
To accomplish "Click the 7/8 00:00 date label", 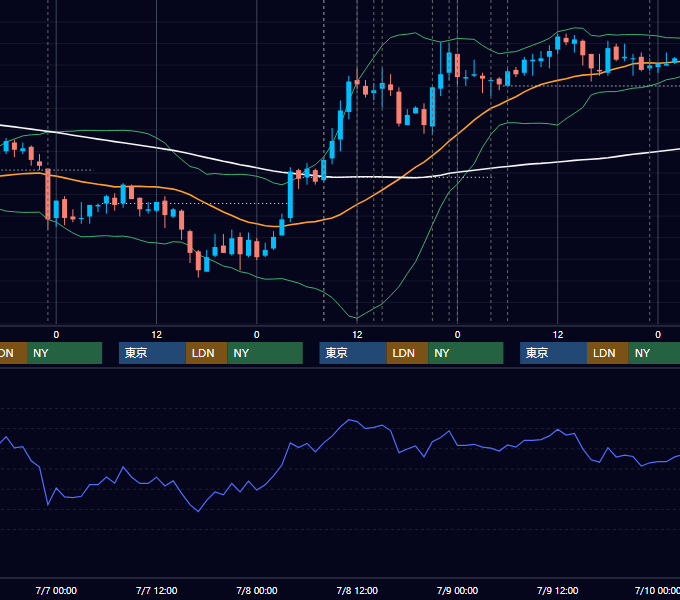I will [x=256, y=590].
